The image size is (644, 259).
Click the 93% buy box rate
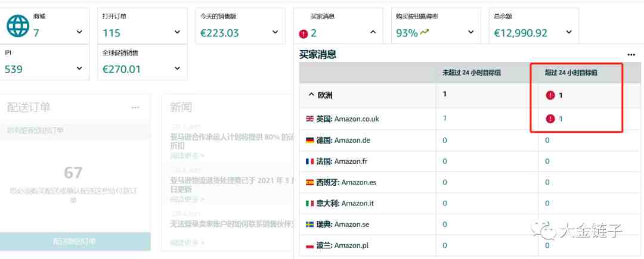point(407,33)
